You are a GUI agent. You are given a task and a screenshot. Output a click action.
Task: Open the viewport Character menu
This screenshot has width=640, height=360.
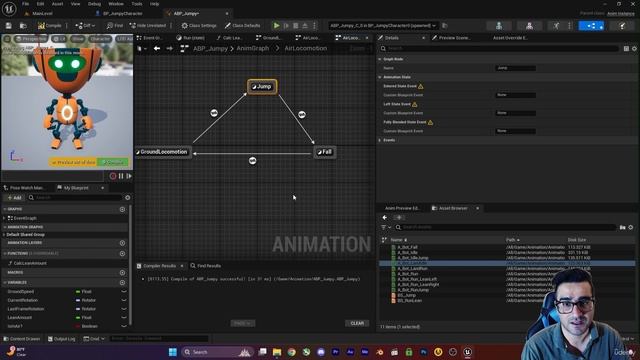point(100,39)
